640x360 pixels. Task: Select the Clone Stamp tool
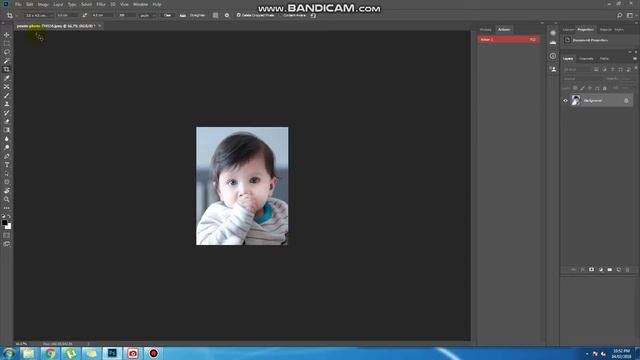coord(7,104)
